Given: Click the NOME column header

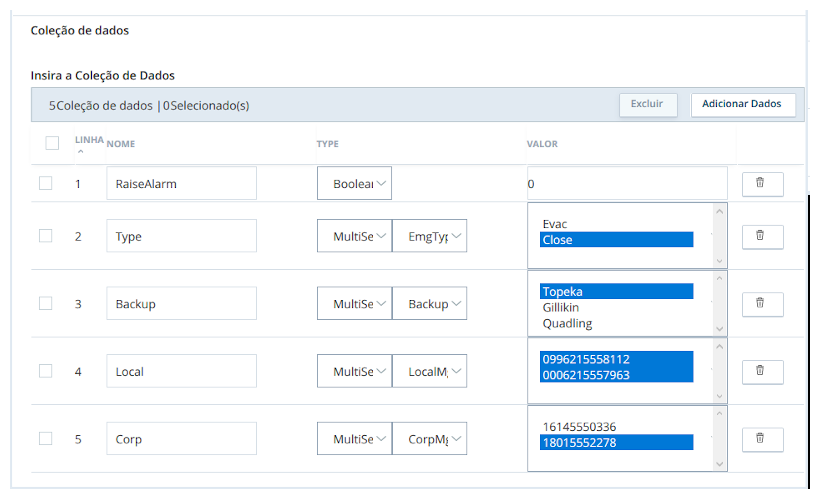Looking at the screenshot, I should (x=121, y=144).
